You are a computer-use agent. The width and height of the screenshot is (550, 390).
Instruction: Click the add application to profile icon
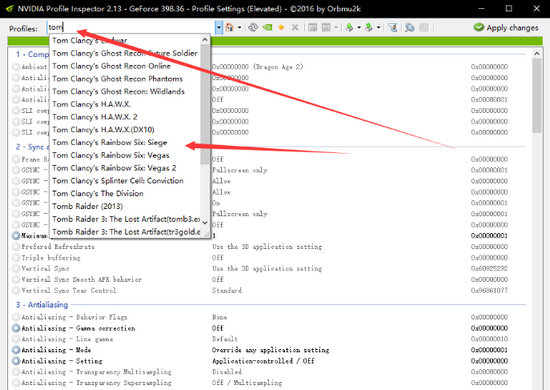point(313,27)
